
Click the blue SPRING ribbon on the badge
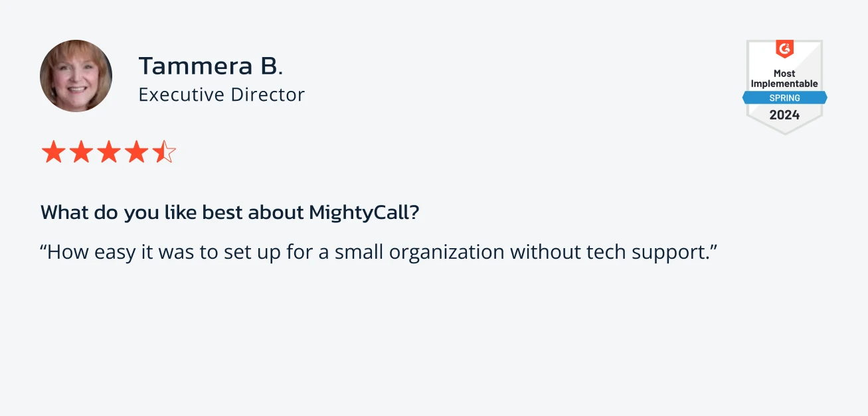[784, 98]
